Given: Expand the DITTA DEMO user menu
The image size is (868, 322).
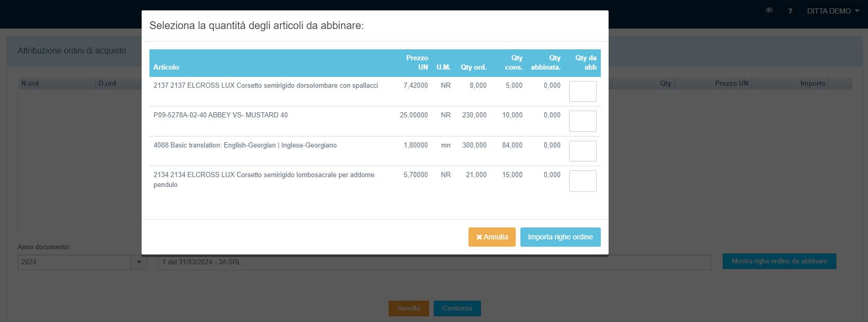Looking at the screenshot, I should point(833,11).
